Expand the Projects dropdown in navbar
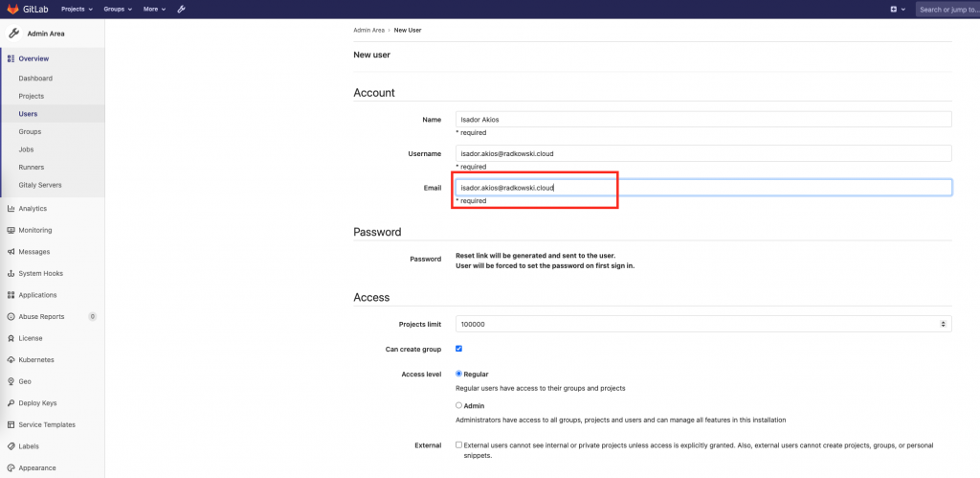 click(77, 10)
